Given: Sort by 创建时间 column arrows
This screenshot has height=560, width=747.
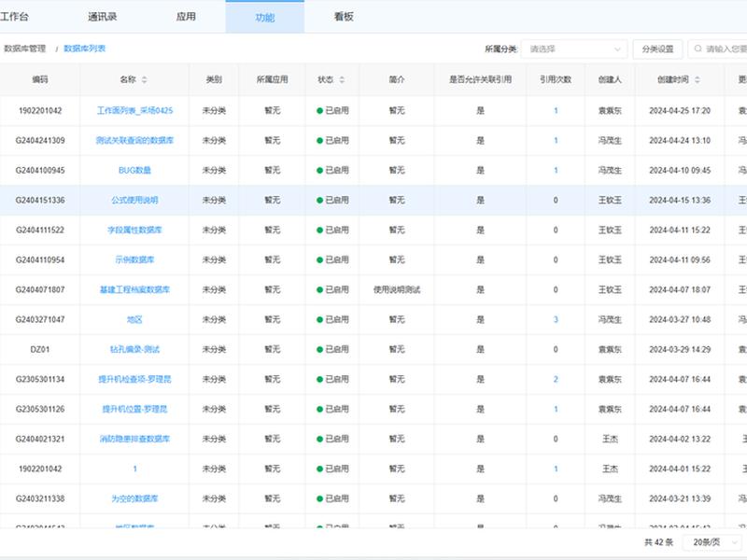Looking at the screenshot, I should 697,79.
